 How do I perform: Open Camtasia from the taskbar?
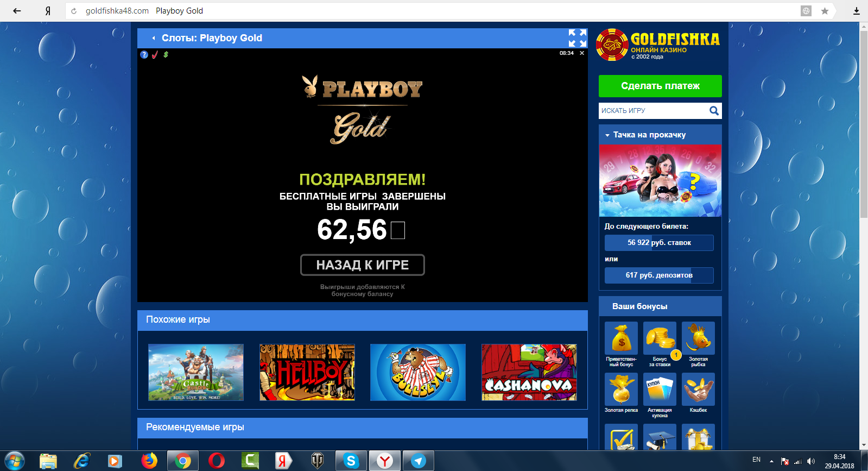pos(250,461)
